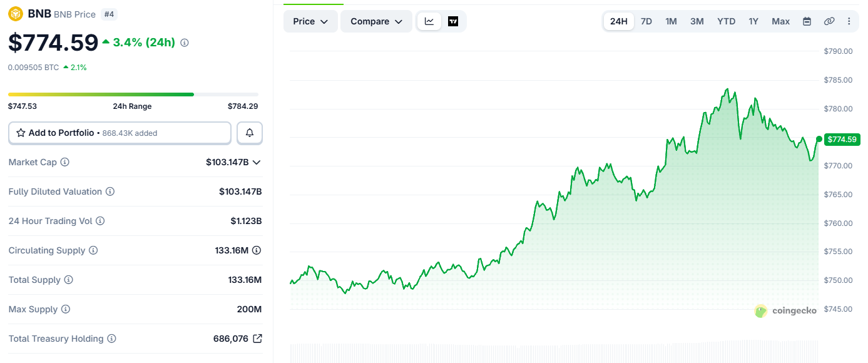The image size is (868, 363).
Task: Show Fully Diluted Valuation info icon
Action: pos(110,192)
